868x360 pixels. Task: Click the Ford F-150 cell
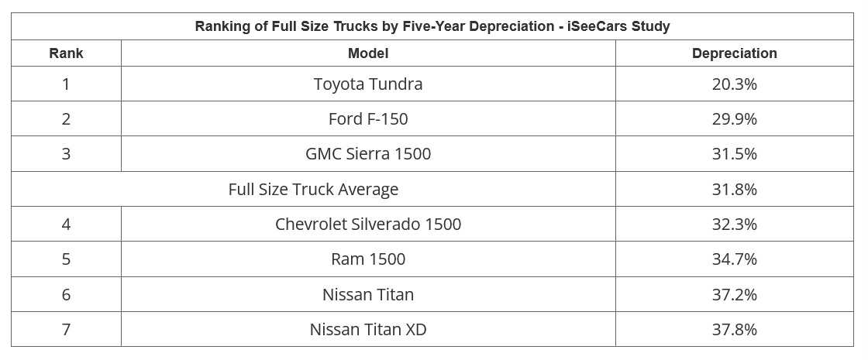tap(368, 118)
